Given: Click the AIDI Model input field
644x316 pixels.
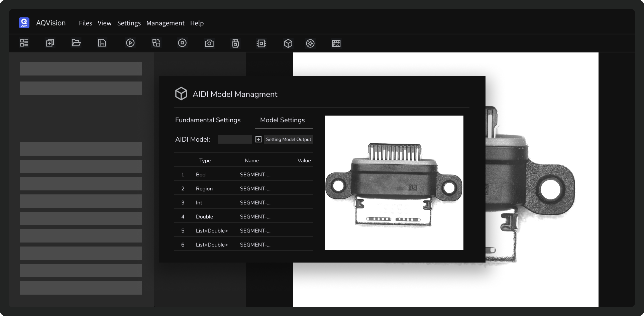Looking at the screenshot, I should 235,140.
